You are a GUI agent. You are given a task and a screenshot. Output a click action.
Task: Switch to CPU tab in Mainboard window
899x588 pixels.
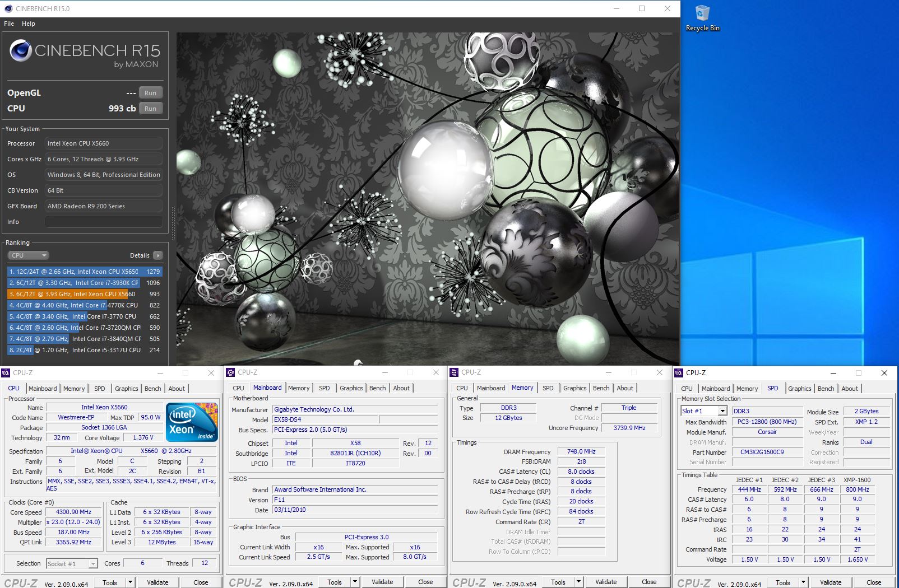(x=238, y=388)
